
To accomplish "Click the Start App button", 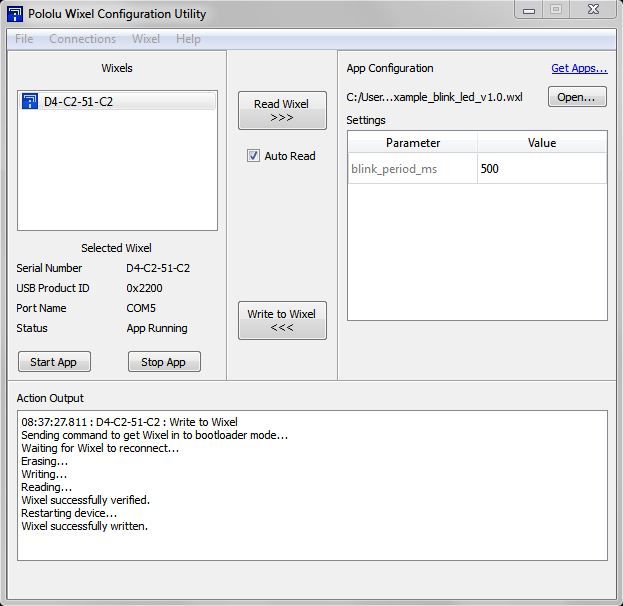I will [x=54, y=362].
